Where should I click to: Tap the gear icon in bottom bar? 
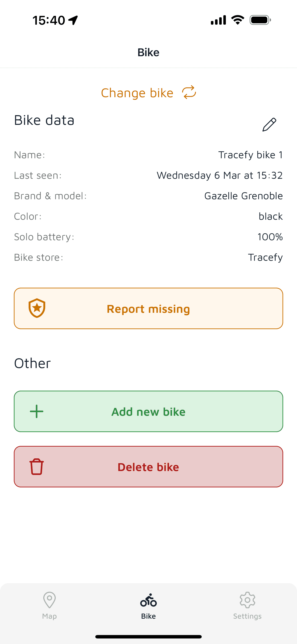pos(247,600)
